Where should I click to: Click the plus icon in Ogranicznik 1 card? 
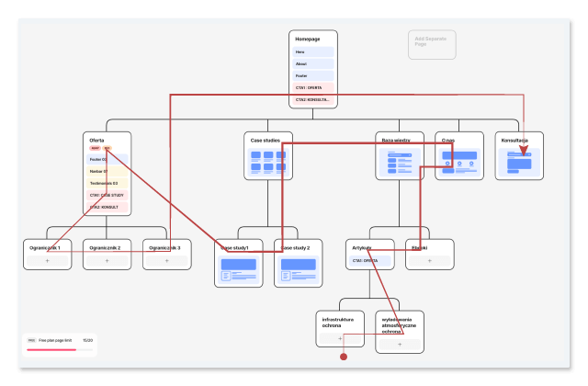pyautogui.click(x=47, y=261)
